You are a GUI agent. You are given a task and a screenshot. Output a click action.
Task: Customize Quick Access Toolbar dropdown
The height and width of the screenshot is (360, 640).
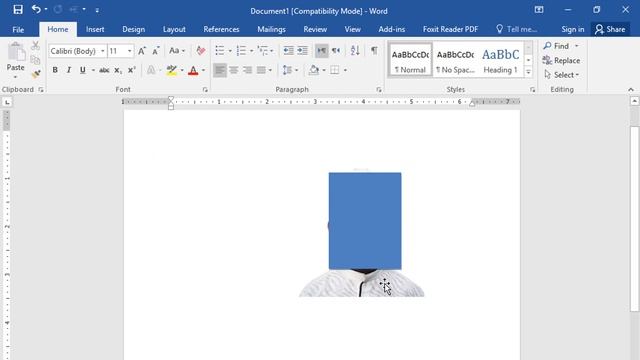click(97, 10)
